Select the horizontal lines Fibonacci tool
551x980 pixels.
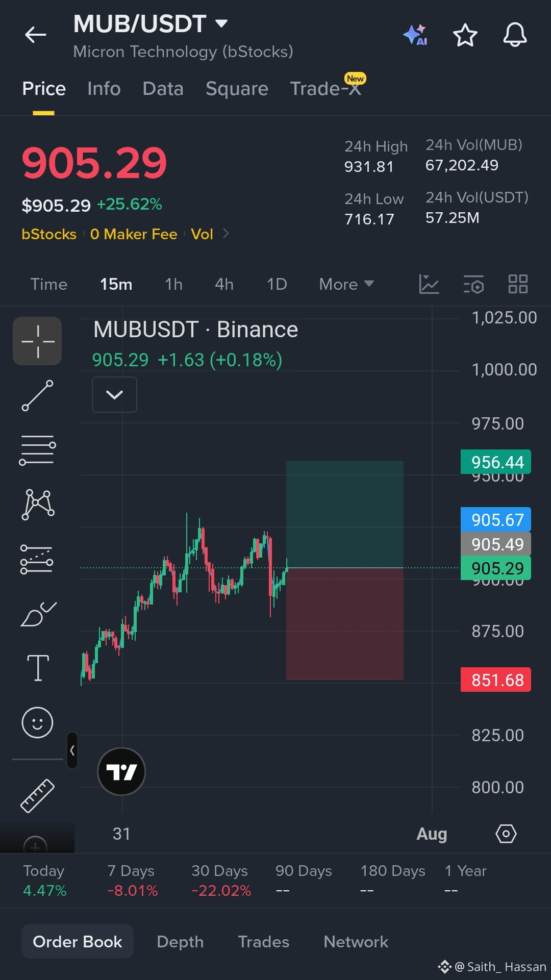[37, 450]
